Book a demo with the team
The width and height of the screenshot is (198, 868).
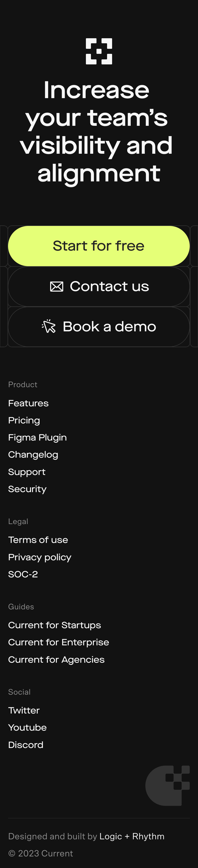pyautogui.click(x=99, y=326)
